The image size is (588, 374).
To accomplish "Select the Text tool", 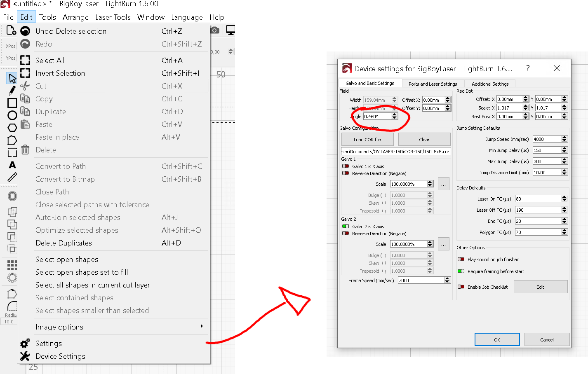I will click(12, 165).
